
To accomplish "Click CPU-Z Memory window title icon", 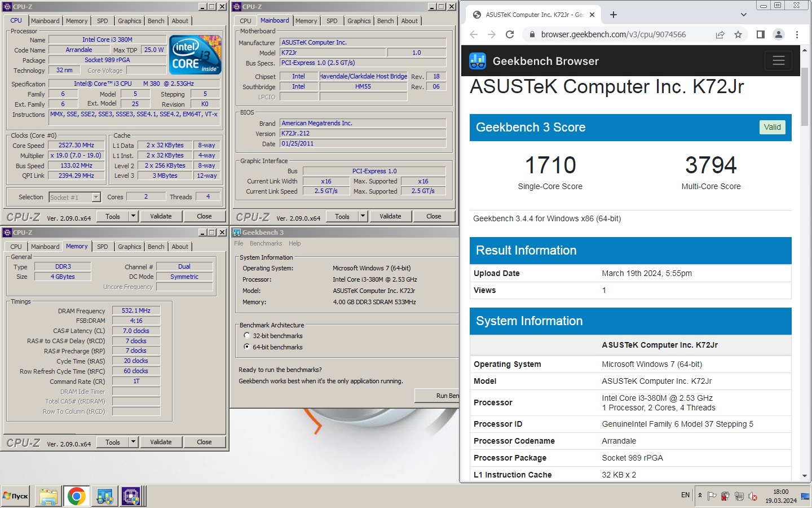I will click(7, 232).
